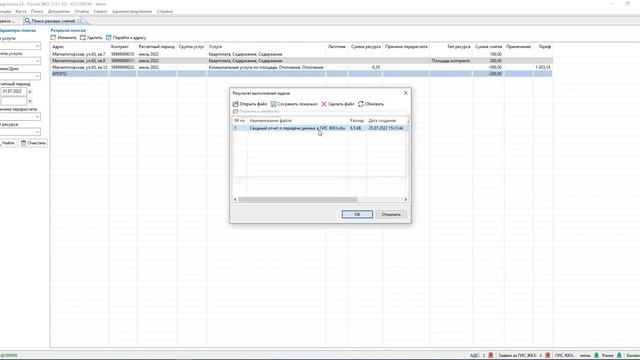Click the empty end date input field
Screen dimensions: 640x360
13,101
